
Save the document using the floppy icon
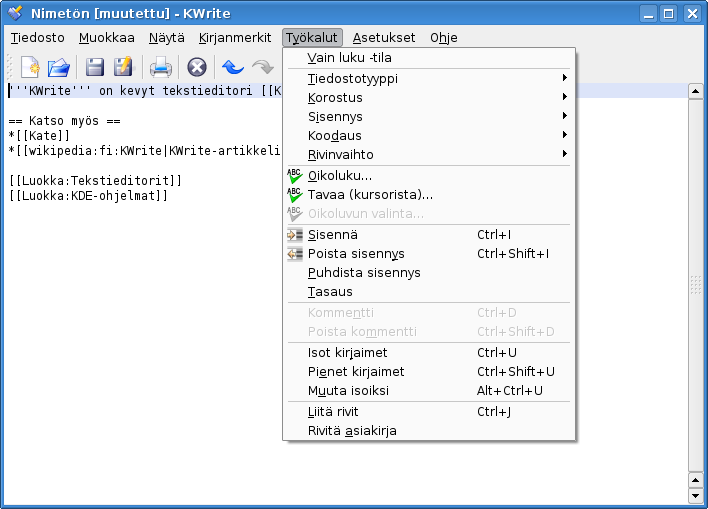pos(95,67)
